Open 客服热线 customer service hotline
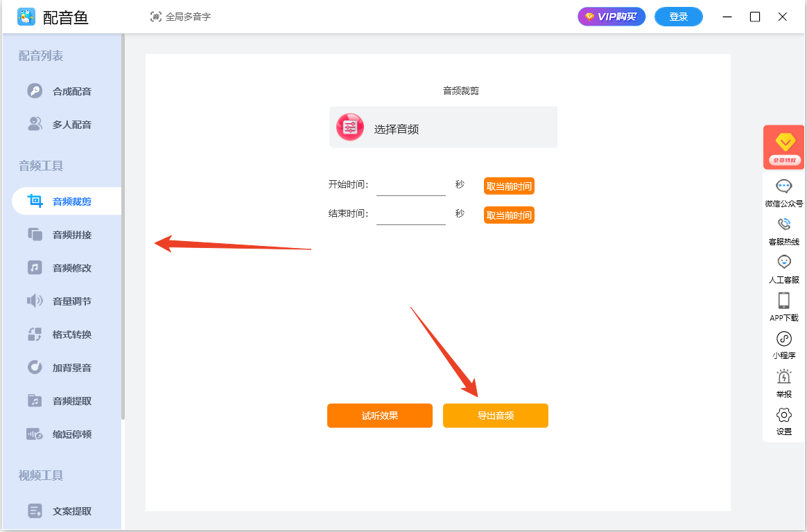 click(784, 231)
